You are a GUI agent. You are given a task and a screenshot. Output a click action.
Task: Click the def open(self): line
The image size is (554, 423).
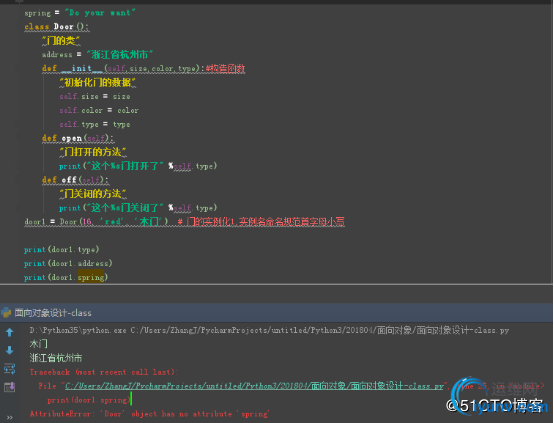(78, 138)
